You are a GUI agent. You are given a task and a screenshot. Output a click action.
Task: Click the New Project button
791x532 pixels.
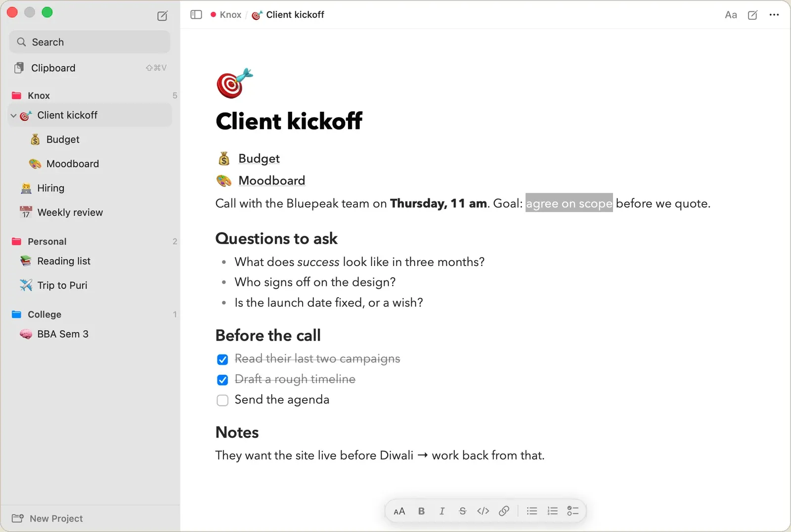[x=47, y=518]
